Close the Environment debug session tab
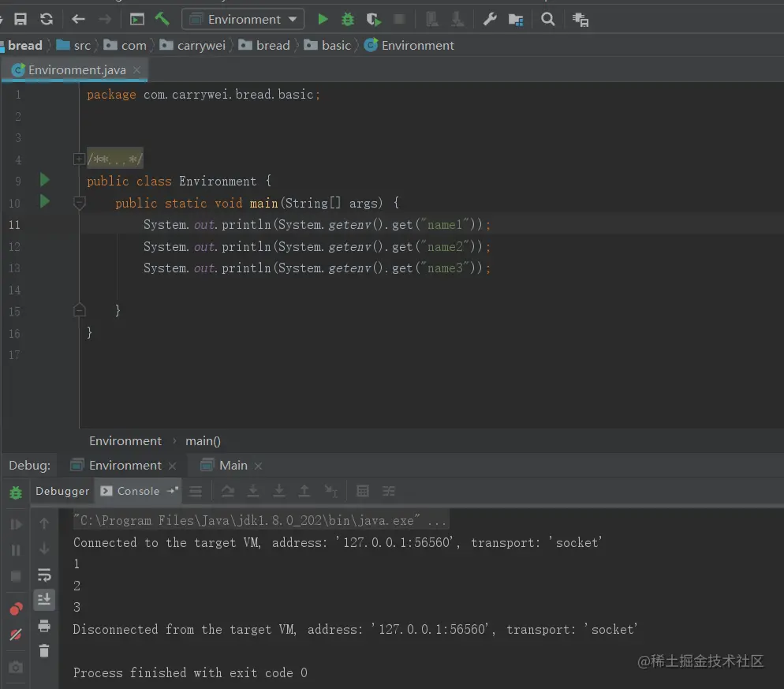784x689 pixels. tap(173, 466)
